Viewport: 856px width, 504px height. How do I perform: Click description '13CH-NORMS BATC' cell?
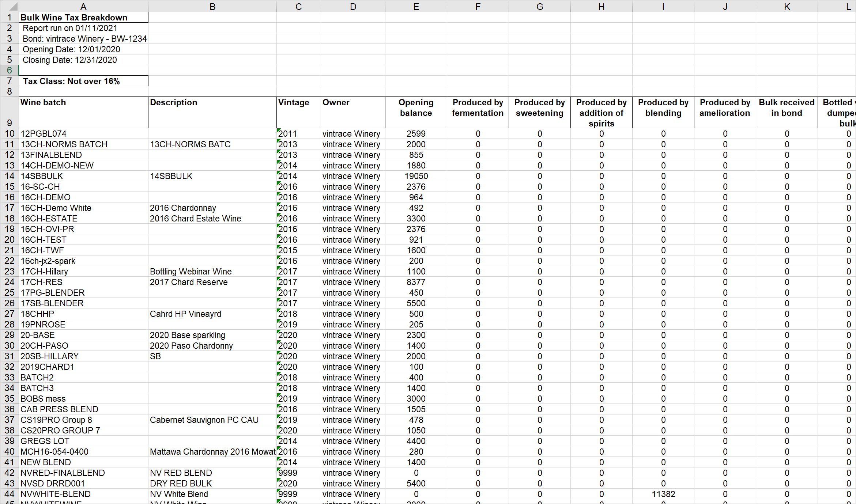212,144
